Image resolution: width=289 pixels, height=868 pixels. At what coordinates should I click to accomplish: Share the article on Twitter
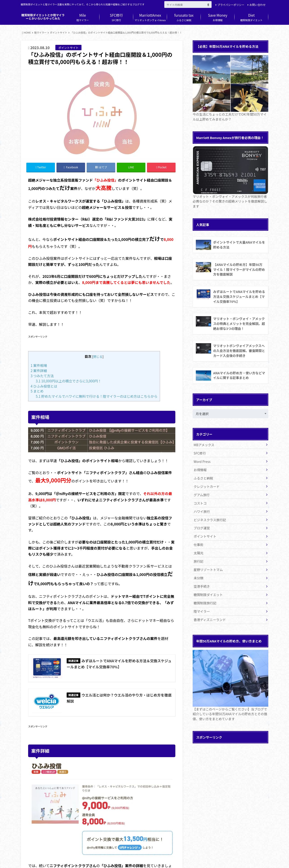(41, 167)
